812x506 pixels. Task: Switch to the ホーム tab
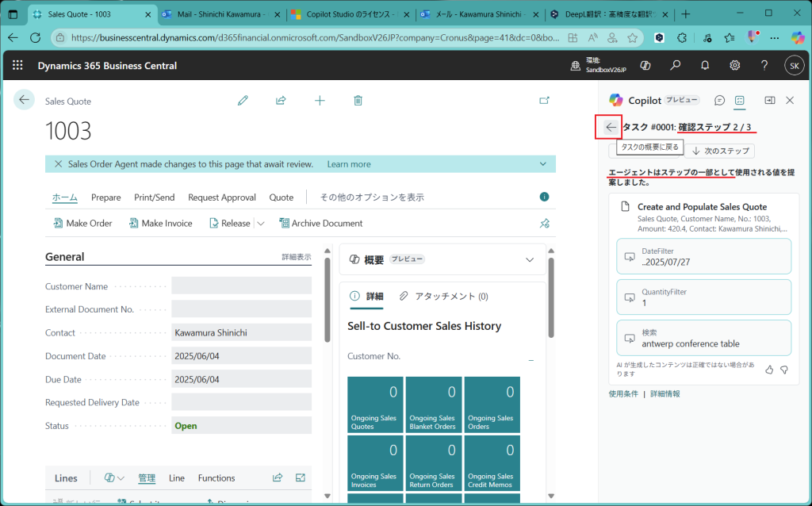click(x=65, y=197)
